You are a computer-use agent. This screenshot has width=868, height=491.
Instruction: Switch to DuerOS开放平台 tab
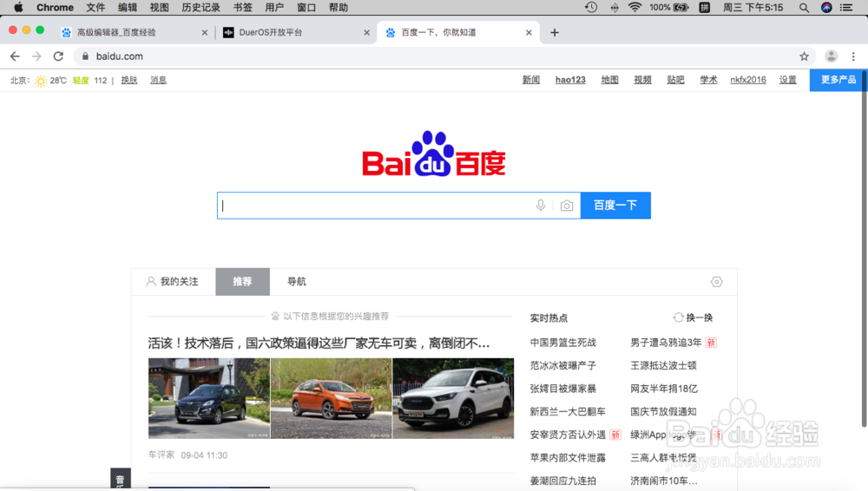coord(296,33)
